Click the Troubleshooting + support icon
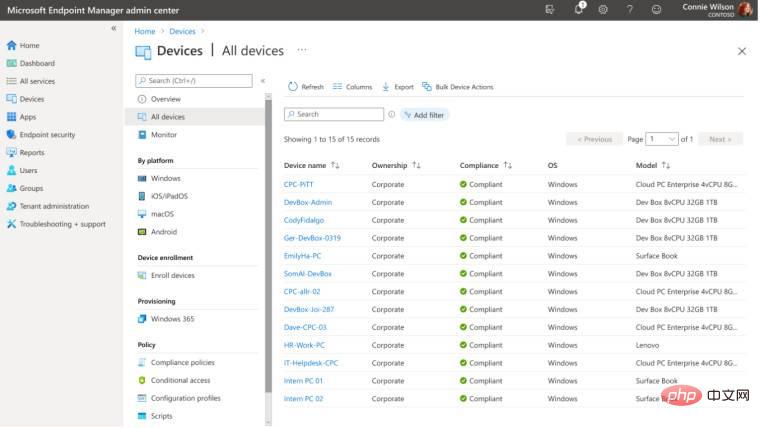This screenshot has height=428, width=760. click(x=12, y=224)
